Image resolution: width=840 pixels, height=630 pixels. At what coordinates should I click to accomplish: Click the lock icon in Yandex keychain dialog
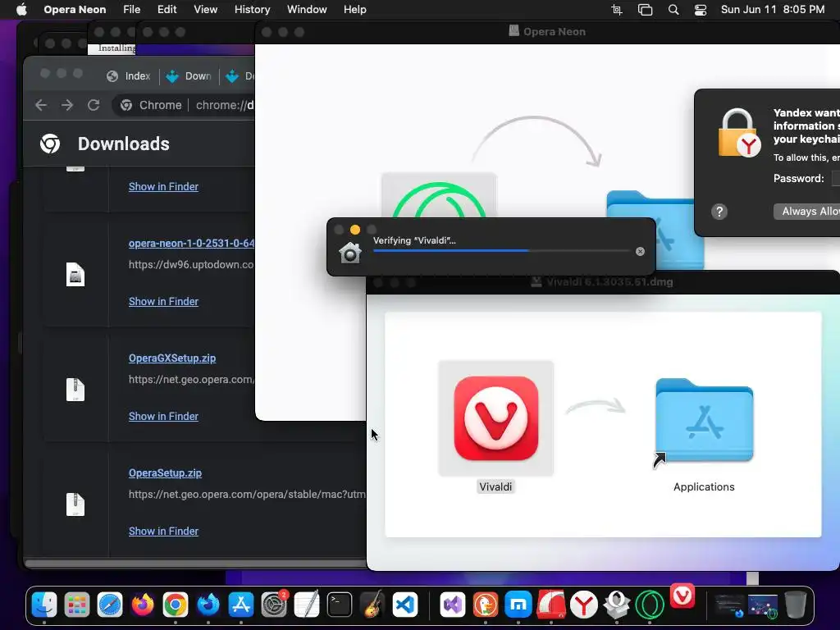(739, 133)
